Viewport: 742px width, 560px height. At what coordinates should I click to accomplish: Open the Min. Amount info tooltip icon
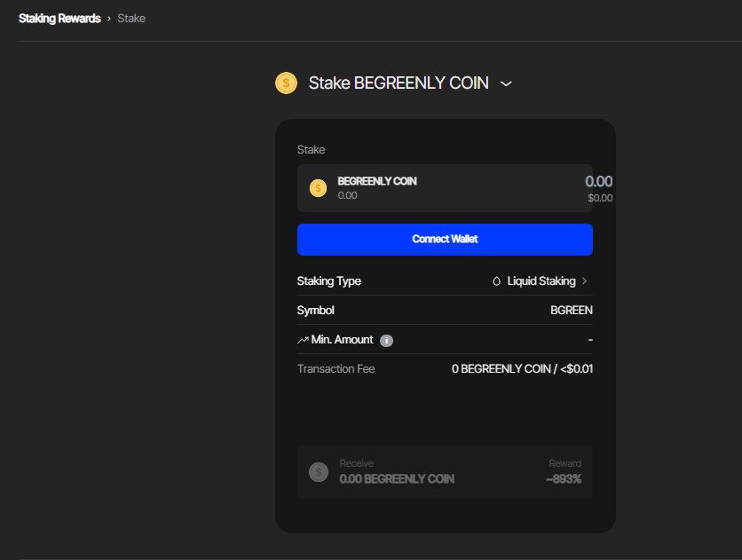click(x=386, y=341)
